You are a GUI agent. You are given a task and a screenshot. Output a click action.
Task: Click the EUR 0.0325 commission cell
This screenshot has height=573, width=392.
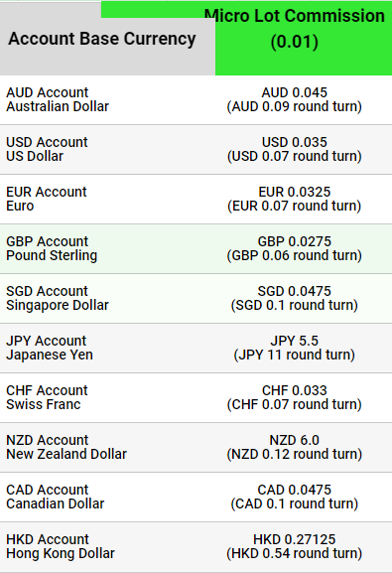295,199
